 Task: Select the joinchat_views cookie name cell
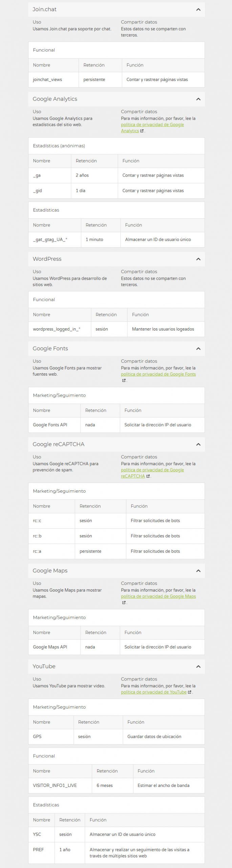coord(54,80)
